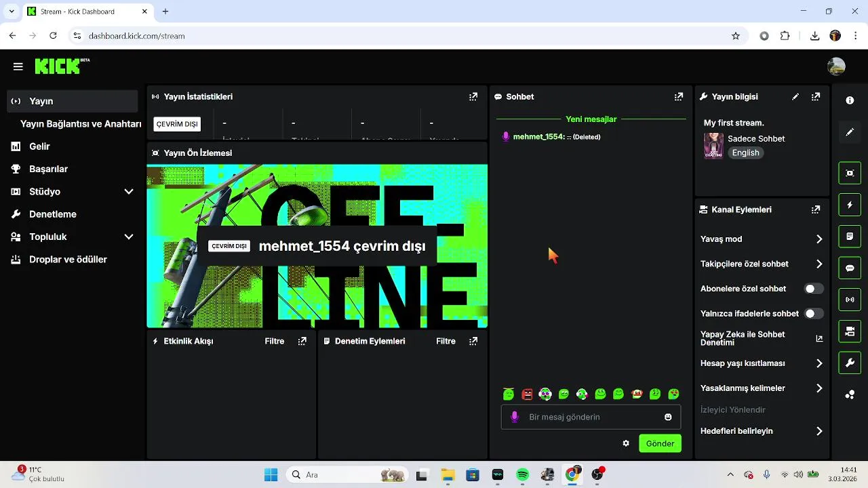Toggle the stream preview widget icon in right sidebar
This screenshot has height=488, width=868.
[x=850, y=173]
